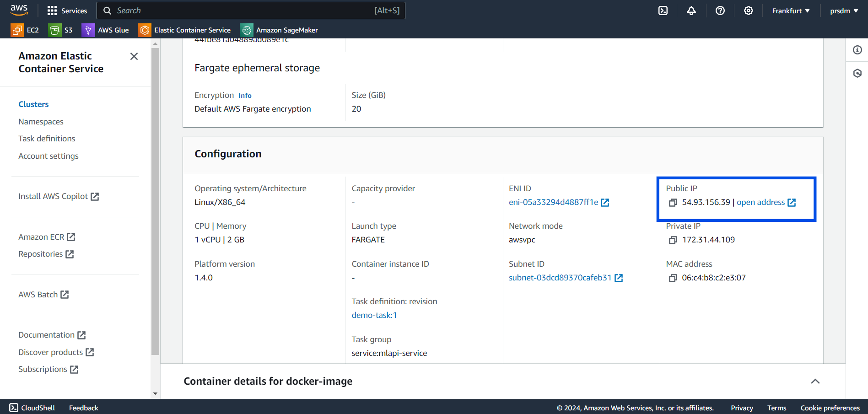
Task: Go to Task definitions in sidebar
Action: (47, 139)
